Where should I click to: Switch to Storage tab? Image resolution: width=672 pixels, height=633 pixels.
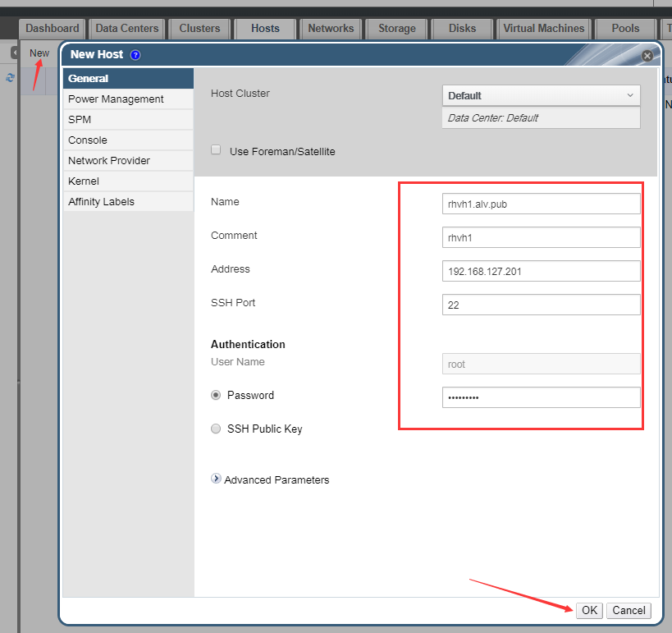(397, 29)
